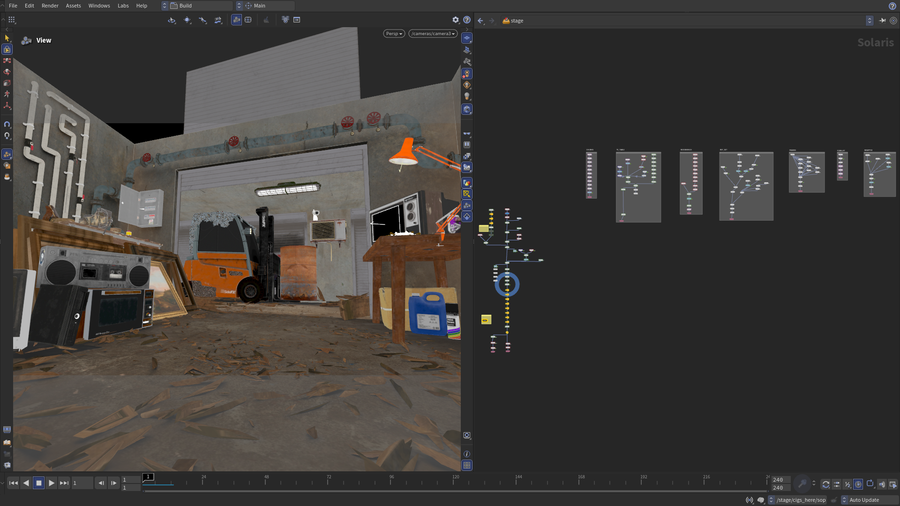Open viewport display options gear
The height and width of the screenshot is (506, 900).
pyautogui.click(x=456, y=20)
